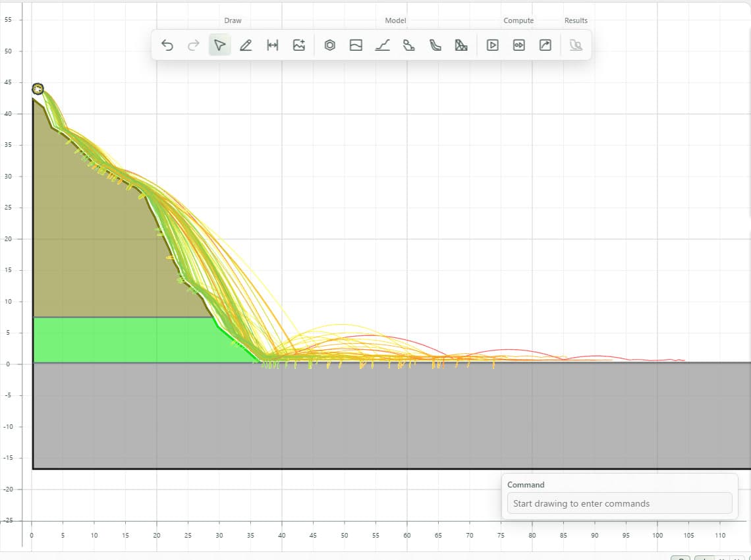
Task: Choose the rock seeder tool
Action: pos(408,45)
